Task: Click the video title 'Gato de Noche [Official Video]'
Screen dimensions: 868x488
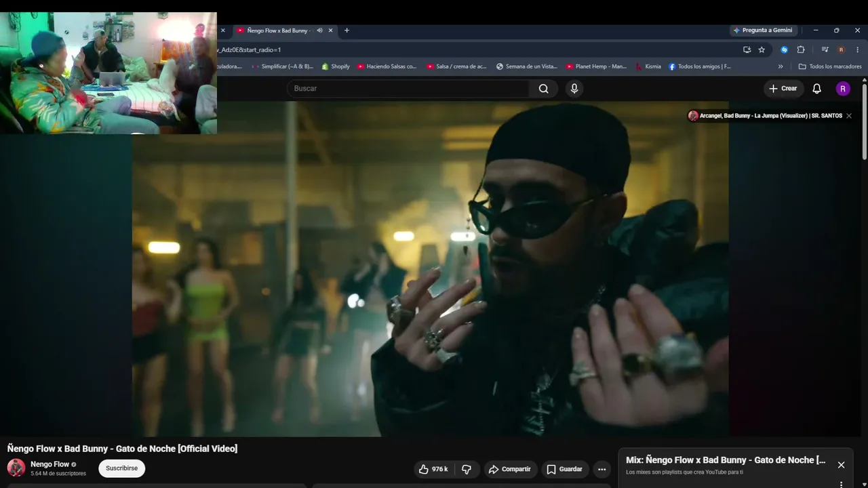Action: 123,449
